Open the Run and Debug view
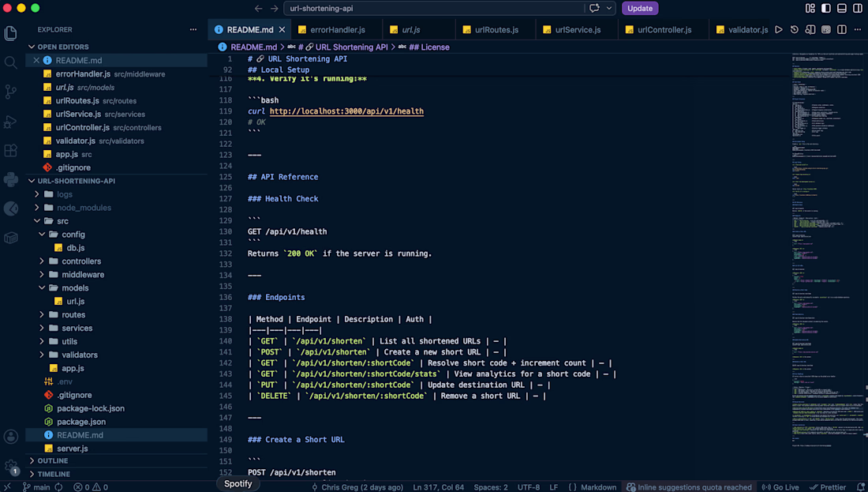The image size is (868, 492). click(10, 122)
